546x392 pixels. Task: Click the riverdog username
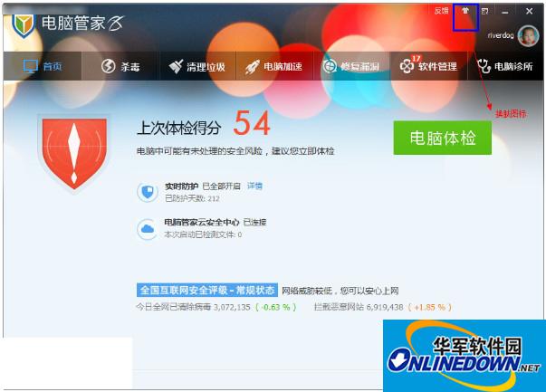click(x=496, y=36)
